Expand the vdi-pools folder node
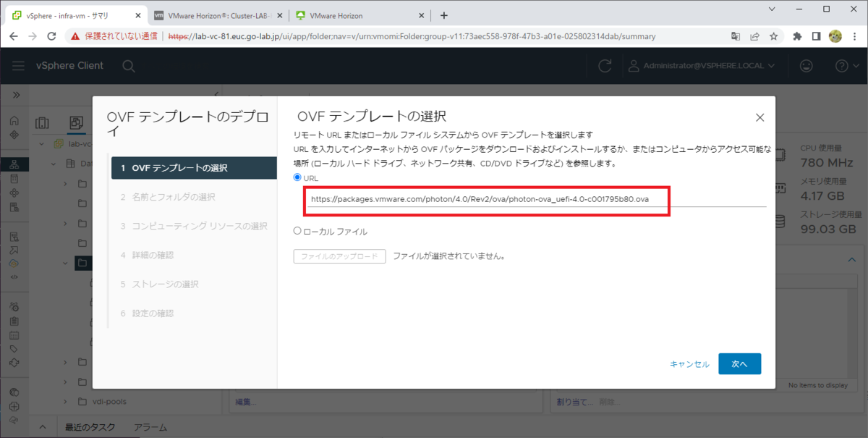The width and height of the screenshot is (868, 438). tap(65, 401)
